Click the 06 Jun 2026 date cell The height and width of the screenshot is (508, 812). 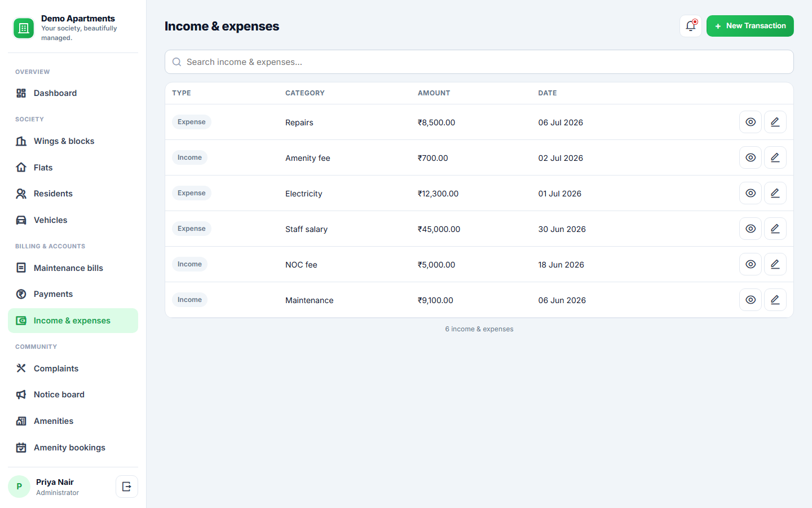(562, 300)
